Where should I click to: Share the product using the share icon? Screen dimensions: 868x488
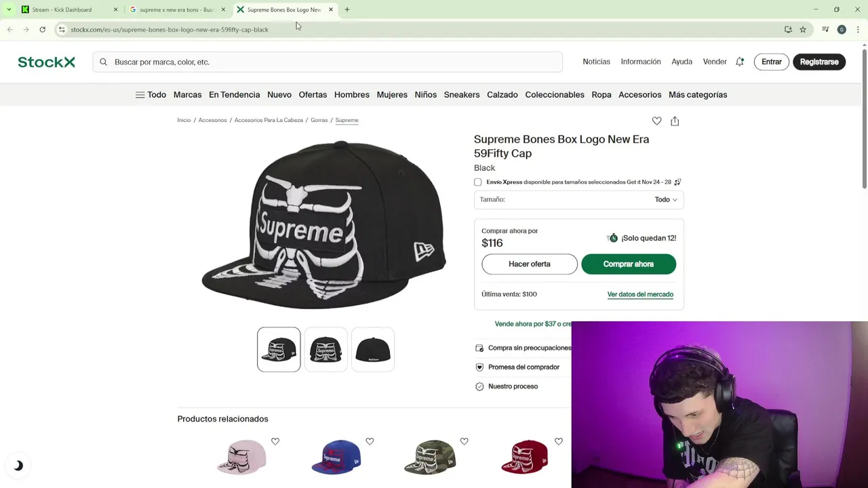675,121
